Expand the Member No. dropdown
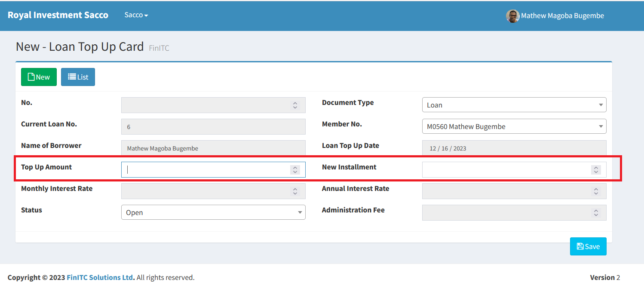This screenshot has height=298, width=644. [514, 126]
